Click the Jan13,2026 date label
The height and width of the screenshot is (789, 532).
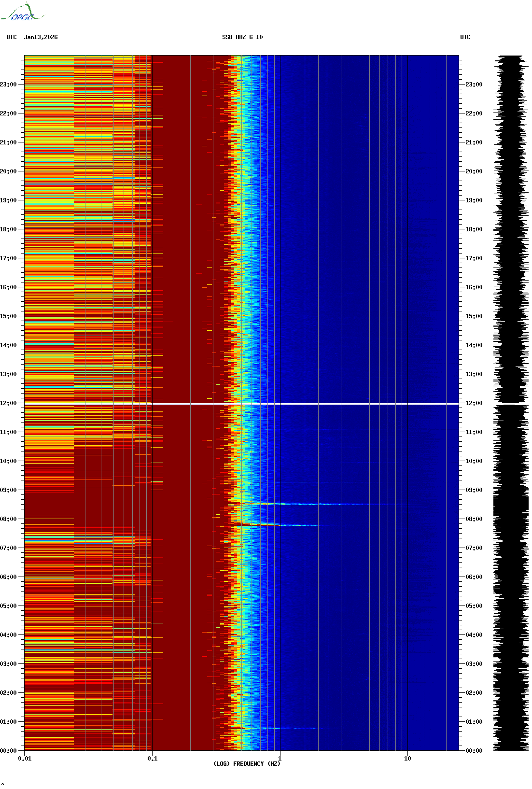point(41,37)
